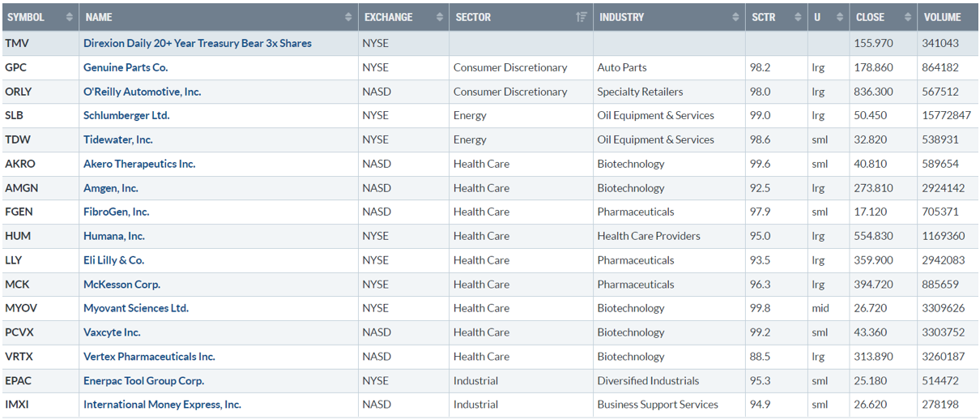Toggle the active SECTOR sort indicator icon
Screen dimensions: 980x420
581,17
